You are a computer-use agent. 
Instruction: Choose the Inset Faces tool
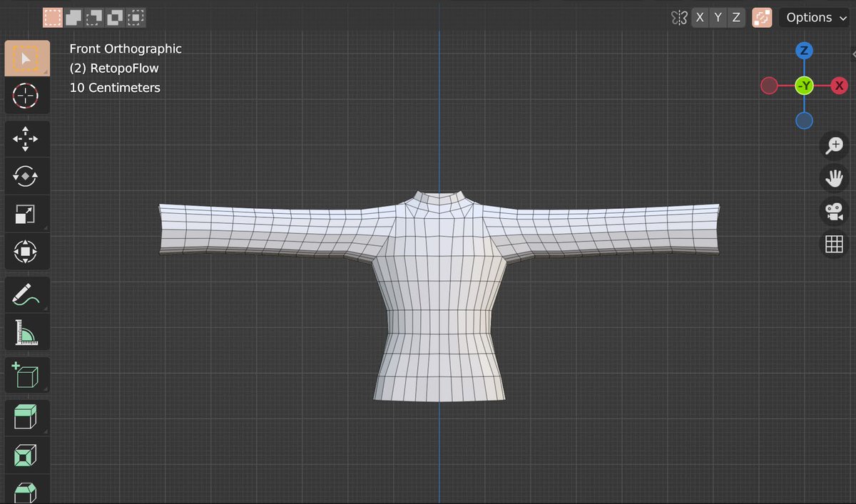[27, 455]
